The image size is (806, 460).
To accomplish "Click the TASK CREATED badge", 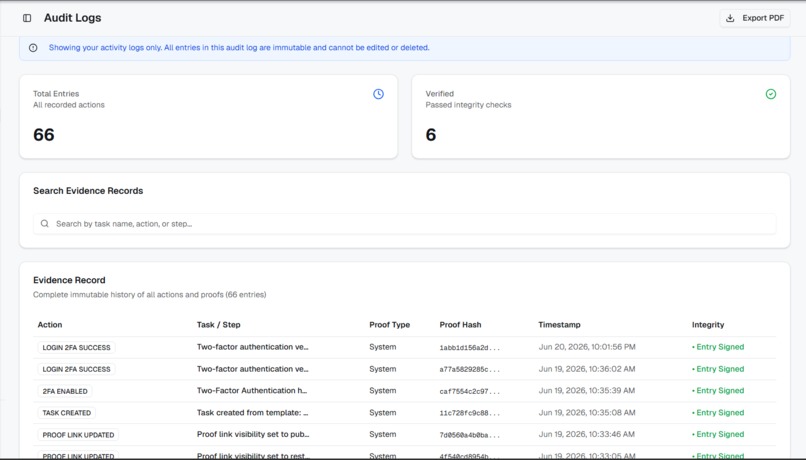I will [67, 413].
